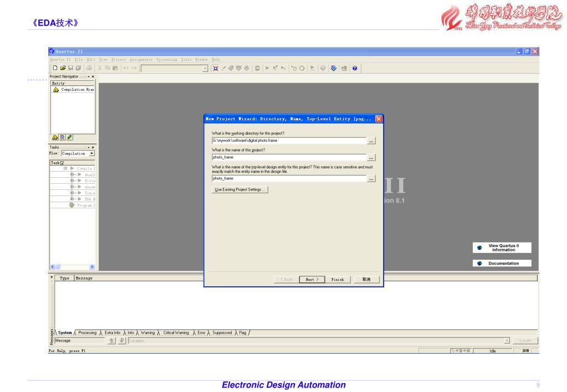Open a file using the toolbar Open icon
This screenshot has width=567, height=392.
[63, 68]
